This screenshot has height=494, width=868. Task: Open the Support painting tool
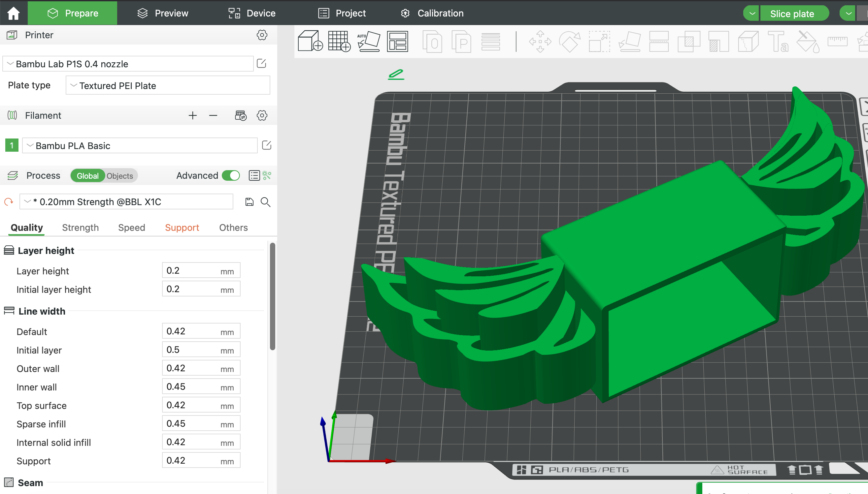[718, 42]
